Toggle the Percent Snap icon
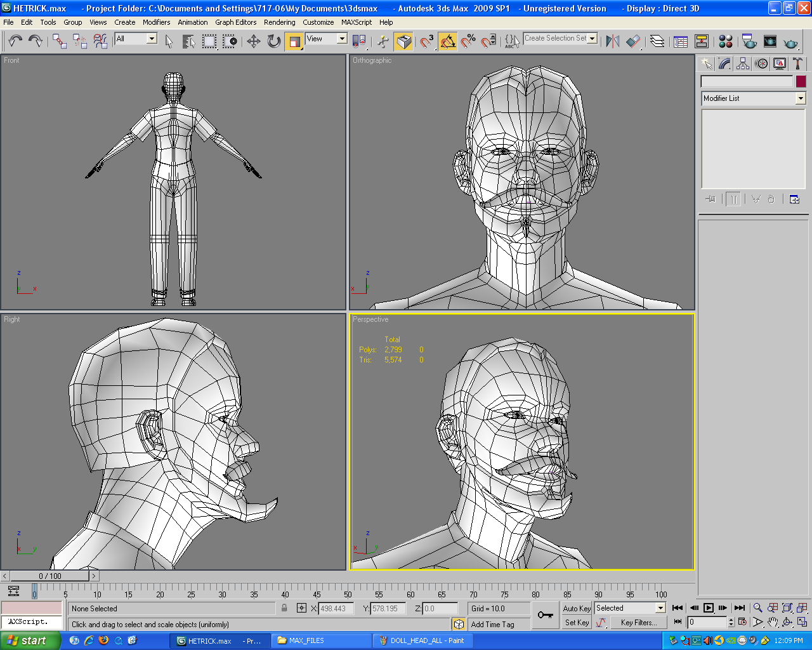 pyautogui.click(x=468, y=41)
